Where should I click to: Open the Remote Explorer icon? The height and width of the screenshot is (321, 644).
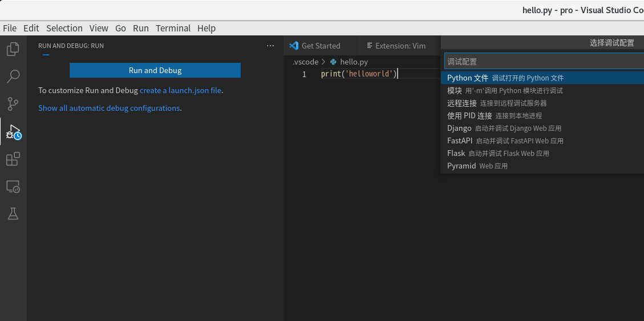click(13, 187)
